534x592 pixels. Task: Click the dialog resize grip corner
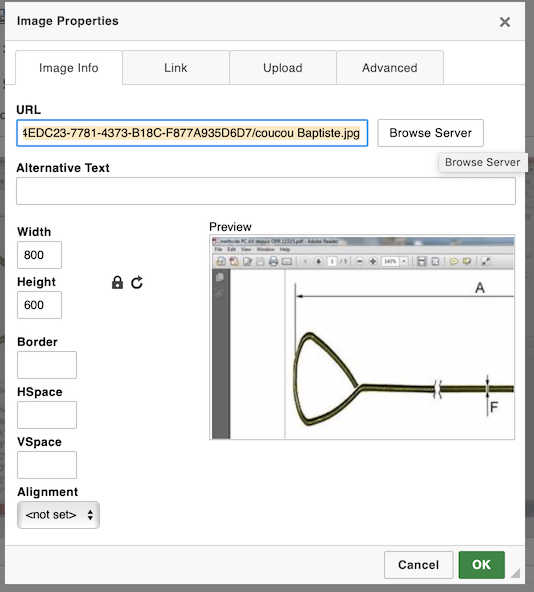[515, 573]
